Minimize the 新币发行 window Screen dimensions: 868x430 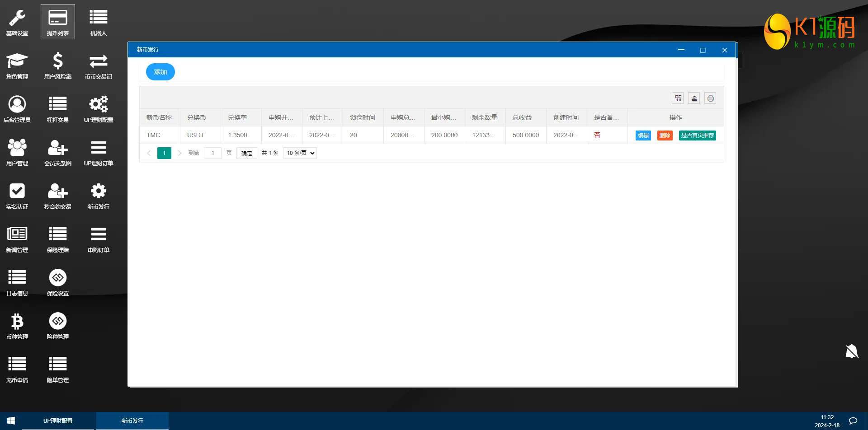(x=681, y=50)
